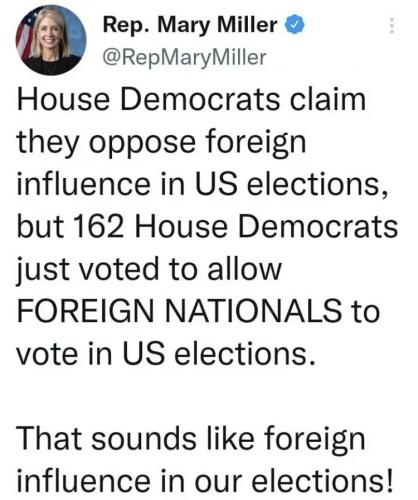Click the line 'influence in US elections,'
This screenshot has width=418, height=500.
coord(203,184)
